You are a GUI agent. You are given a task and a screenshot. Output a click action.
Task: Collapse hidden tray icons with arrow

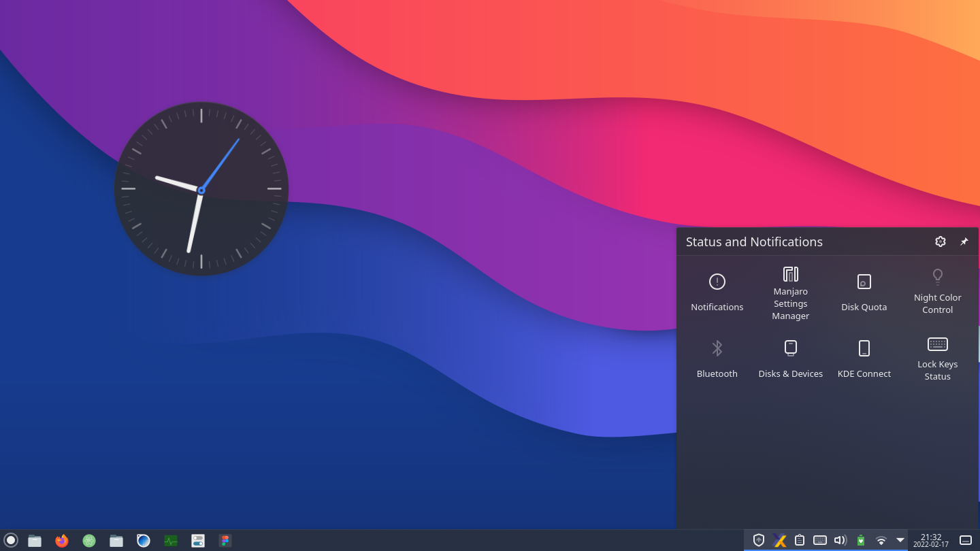coord(900,540)
